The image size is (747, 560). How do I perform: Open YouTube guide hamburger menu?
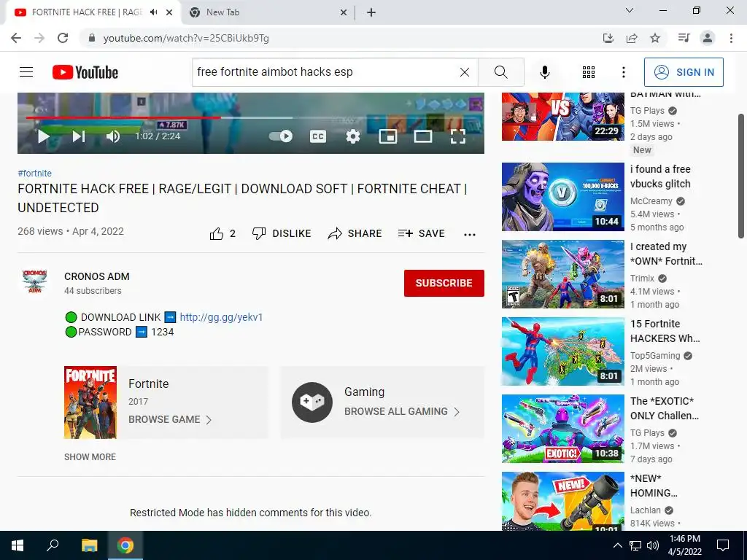point(26,72)
